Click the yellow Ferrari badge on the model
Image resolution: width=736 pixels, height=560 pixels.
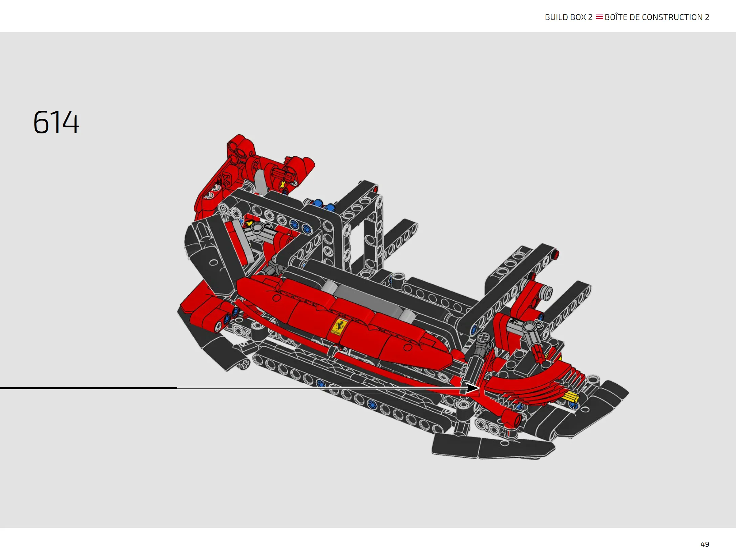tap(339, 326)
